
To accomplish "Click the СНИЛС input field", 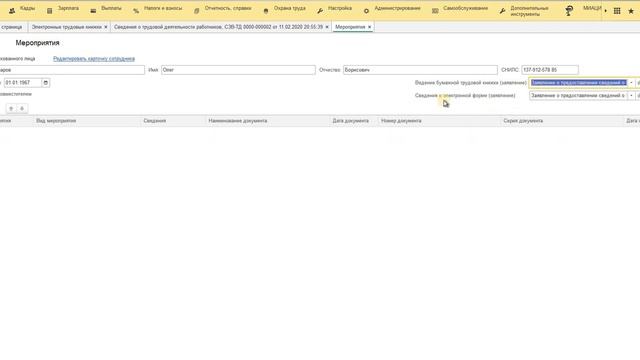I will (x=550, y=70).
